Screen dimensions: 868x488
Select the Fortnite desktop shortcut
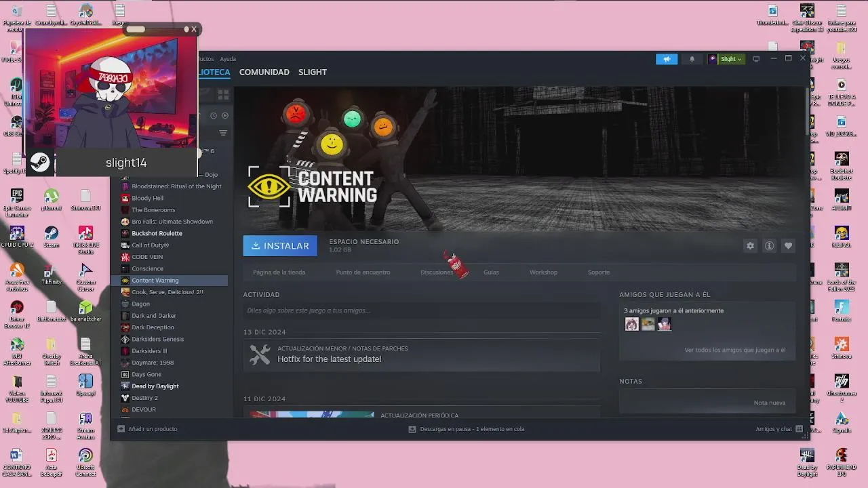(842, 311)
